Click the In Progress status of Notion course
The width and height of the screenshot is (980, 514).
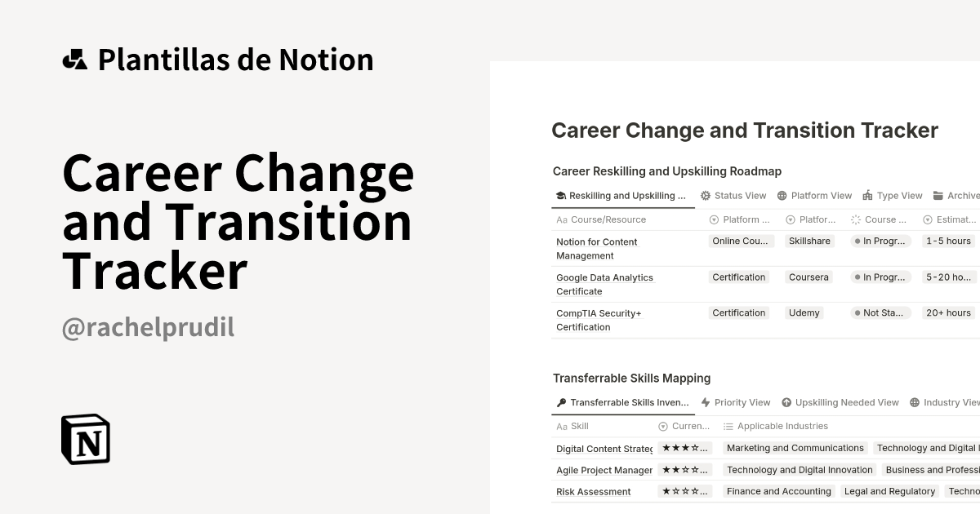pos(880,241)
